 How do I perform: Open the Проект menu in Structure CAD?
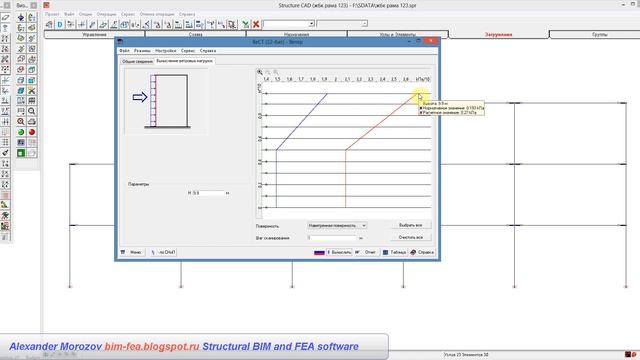(52, 14)
